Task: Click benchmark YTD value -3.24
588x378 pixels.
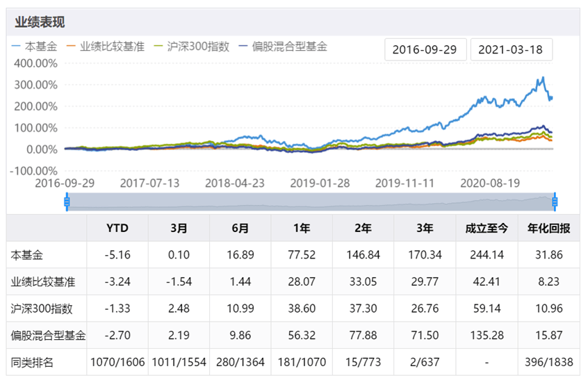Action: click(x=117, y=281)
